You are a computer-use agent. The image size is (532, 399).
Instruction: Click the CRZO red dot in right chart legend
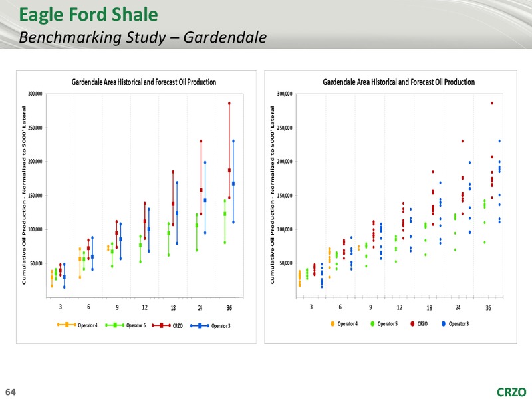412,323
